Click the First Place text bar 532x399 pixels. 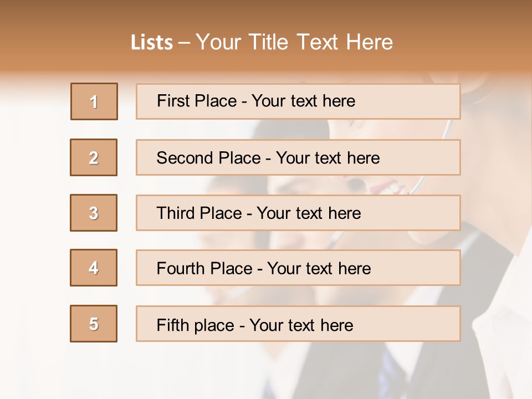[x=298, y=101]
